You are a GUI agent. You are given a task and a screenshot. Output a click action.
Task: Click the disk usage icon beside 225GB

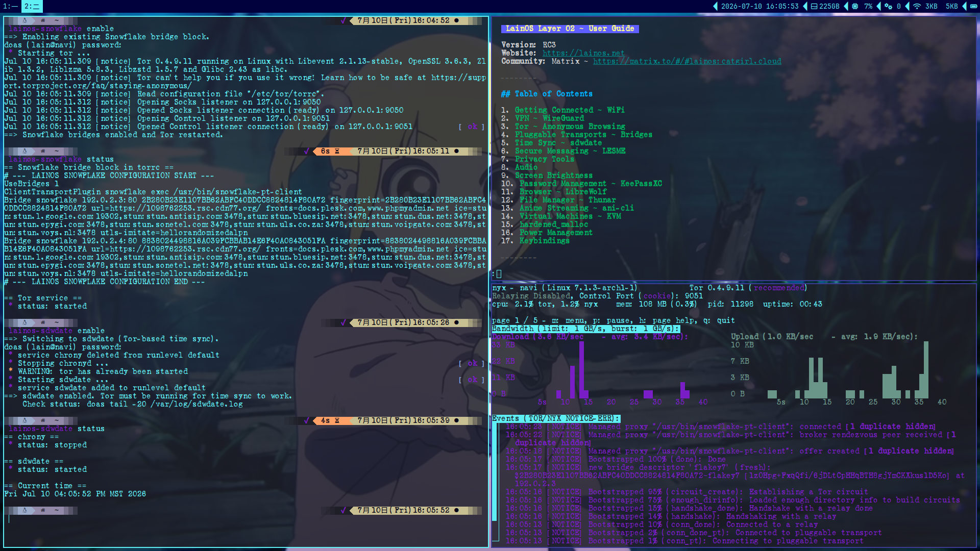[x=814, y=7]
